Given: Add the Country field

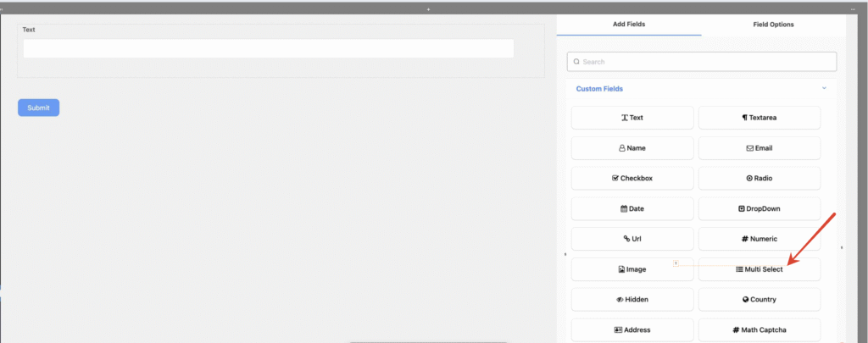Looking at the screenshot, I should tap(759, 300).
